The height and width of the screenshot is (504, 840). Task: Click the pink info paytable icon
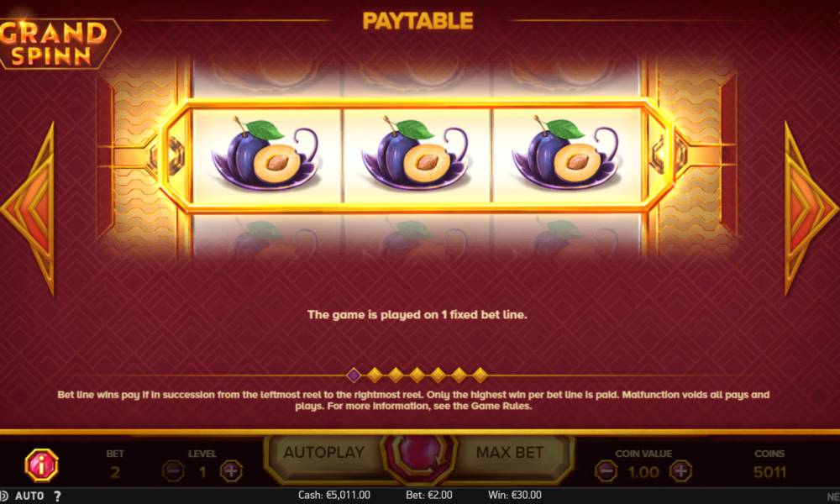(x=41, y=465)
